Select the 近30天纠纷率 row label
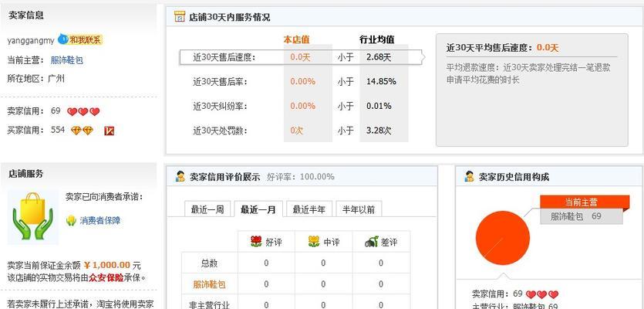644x309 pixels. pyautogui.click(x=220, y=106)
